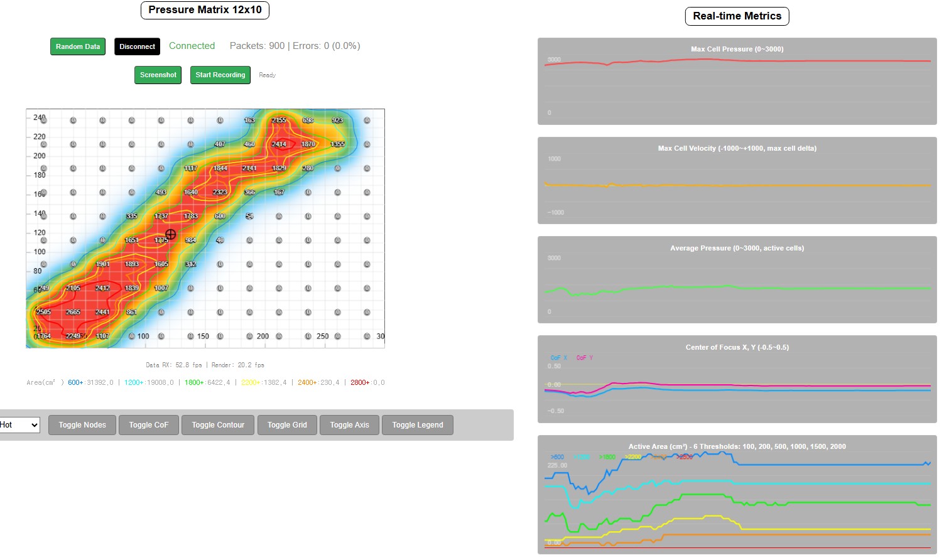Toggle Contour lines on the pressure map
The image size is (944, 560).
(x=218, y=425)
